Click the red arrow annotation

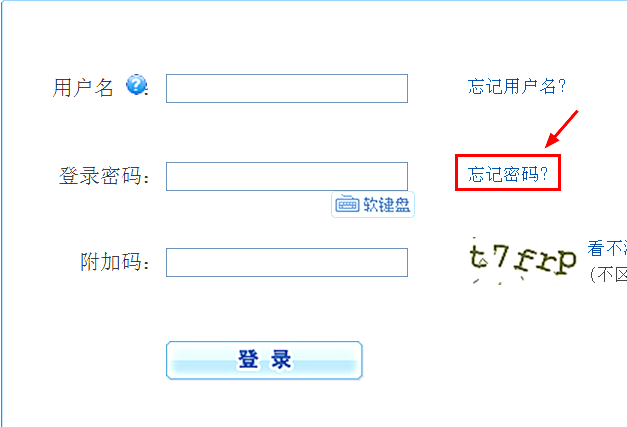coord(561,129)
